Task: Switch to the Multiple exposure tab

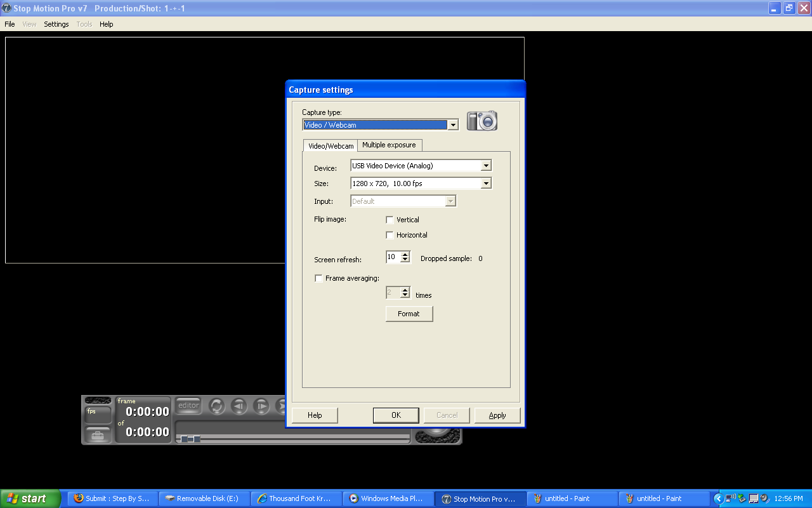Action: coord(389,145)
